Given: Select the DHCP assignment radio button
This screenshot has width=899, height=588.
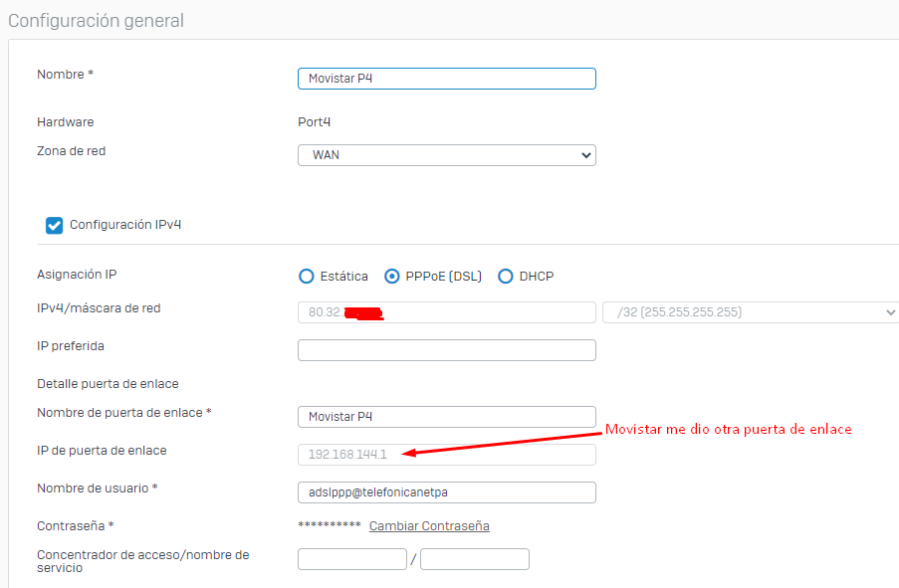Looking at the screenshot, I should (x=506, y=277).
